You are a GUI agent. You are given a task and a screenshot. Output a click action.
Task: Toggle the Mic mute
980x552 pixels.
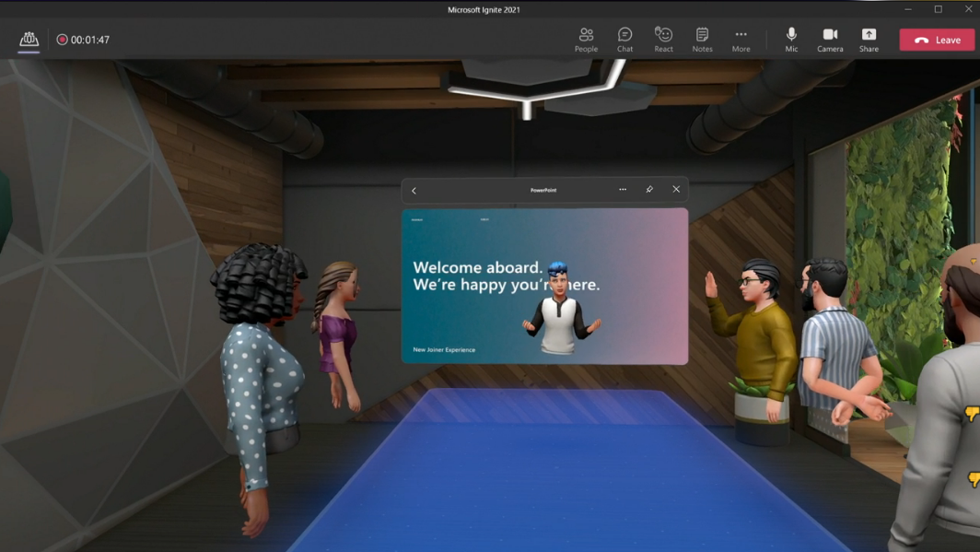[x=791, y=40]
